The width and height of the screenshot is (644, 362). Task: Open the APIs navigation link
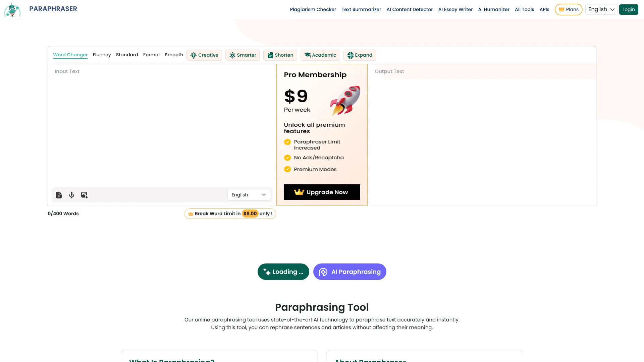544,9
